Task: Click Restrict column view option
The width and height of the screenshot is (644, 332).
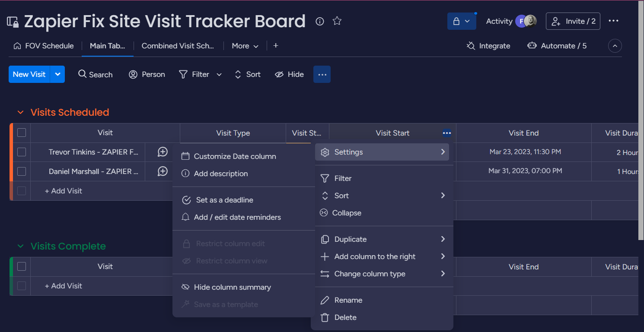Action: [244, 261]
